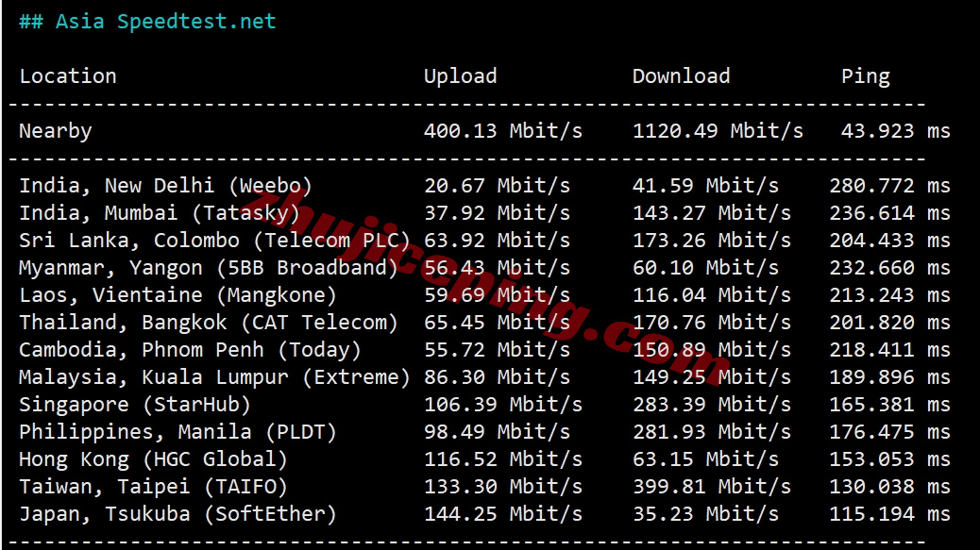Viewport: 980px width, 550px height.
Task: Click Hong Kong (HGC Global) line
Action: 484,460
